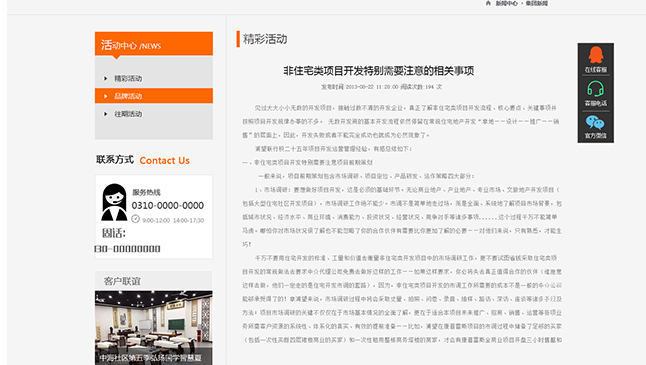646x365 pixels.
Task: Select the highlighted 品牌活动 menu item
Action: 154,96
